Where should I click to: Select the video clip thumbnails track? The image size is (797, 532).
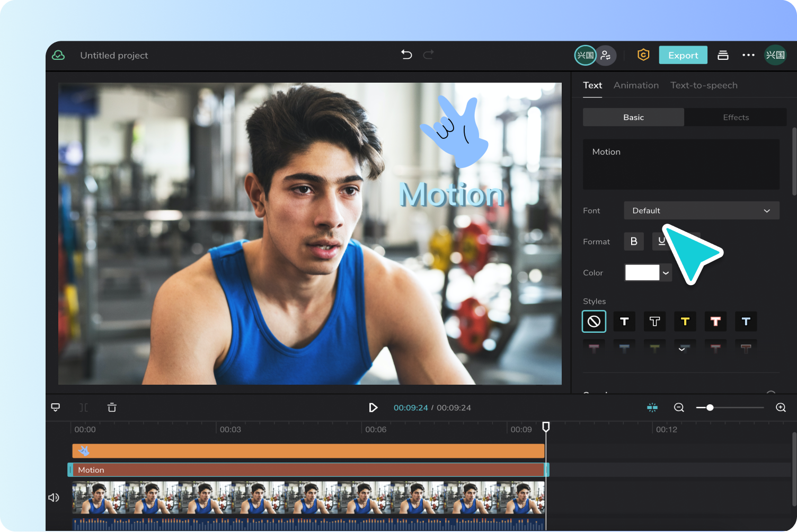pyautogui.click(x=308, y=498)
